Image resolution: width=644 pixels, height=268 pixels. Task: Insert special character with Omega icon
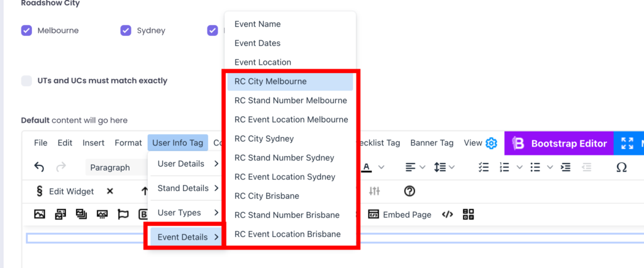[x=621, y=167]
